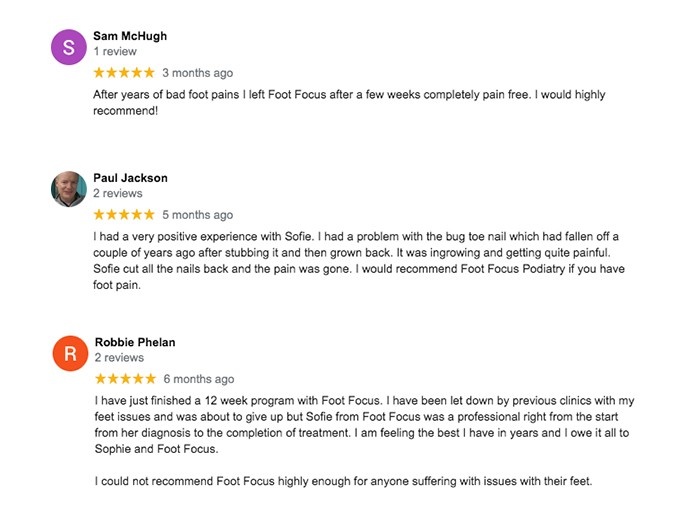700x512 pixels.
Task: Click Robbie Phelan's five-star rating
Action: pos(125,379)
